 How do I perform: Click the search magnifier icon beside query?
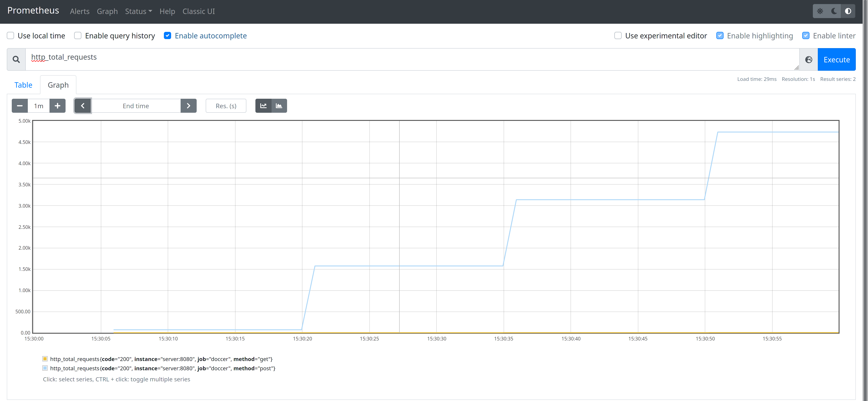pyautogui.click(x=16, y=60)
